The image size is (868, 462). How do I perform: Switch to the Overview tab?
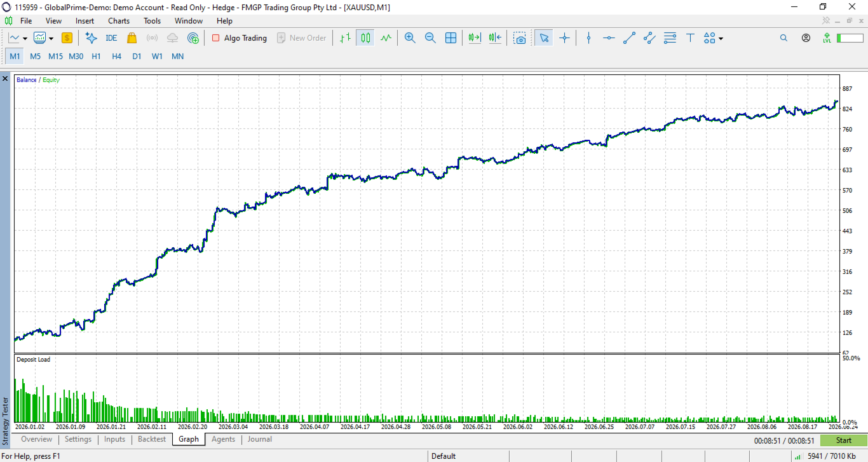tap(36, 439)
